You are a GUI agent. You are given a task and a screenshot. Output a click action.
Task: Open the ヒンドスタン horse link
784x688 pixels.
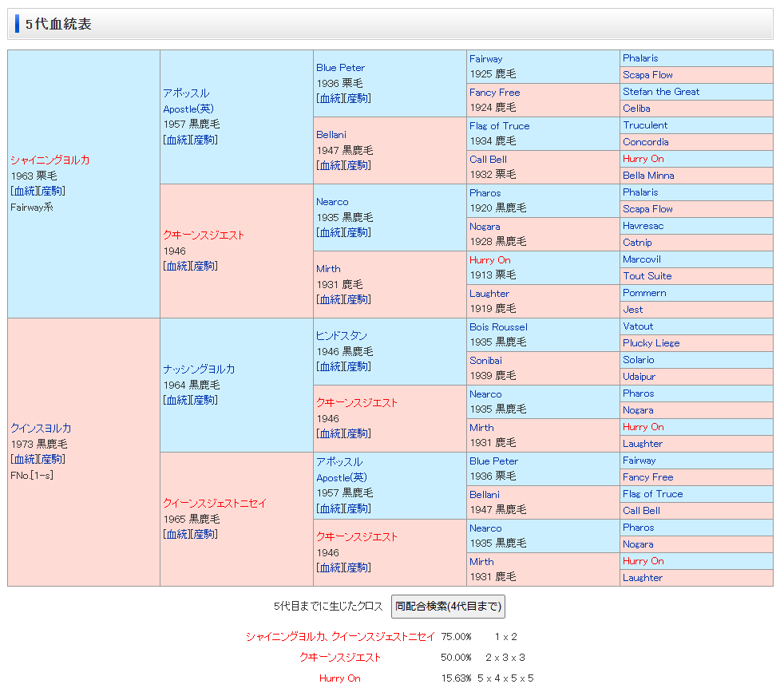(x=342, y=335)
